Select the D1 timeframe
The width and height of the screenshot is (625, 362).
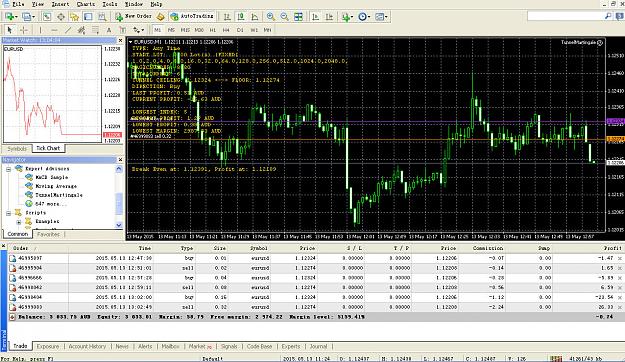[240, 30]
